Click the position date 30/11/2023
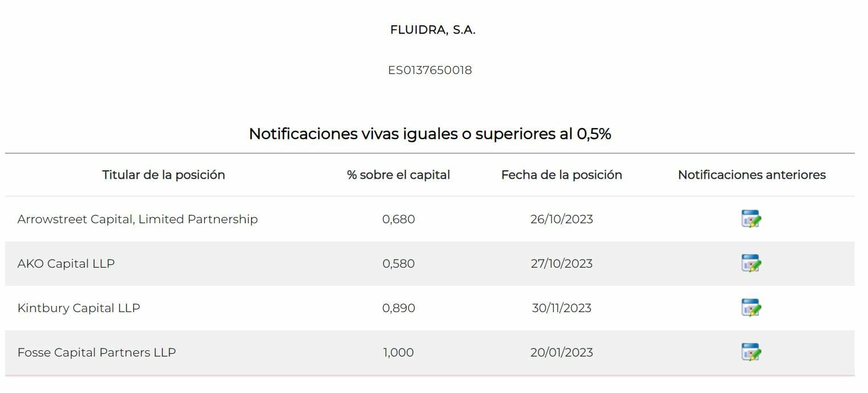This screenshot has height=393, width=868. coord(561,308)
